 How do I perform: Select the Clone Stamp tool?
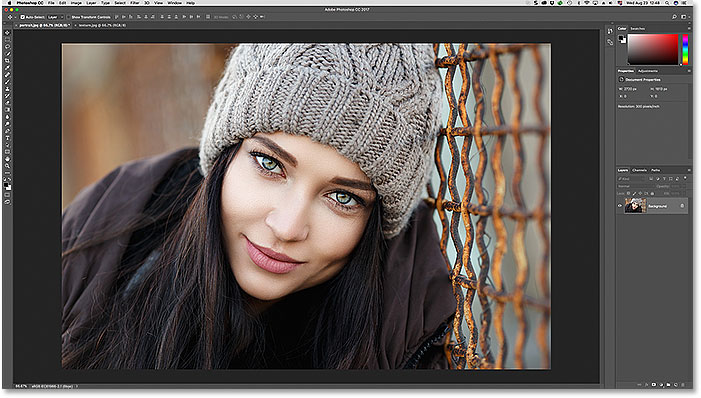coord(8,89)
